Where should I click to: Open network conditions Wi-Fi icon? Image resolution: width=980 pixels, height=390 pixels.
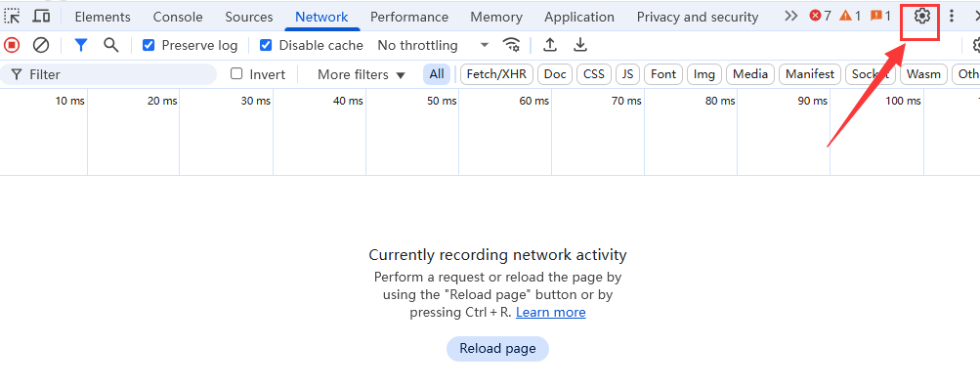point(512,45)
